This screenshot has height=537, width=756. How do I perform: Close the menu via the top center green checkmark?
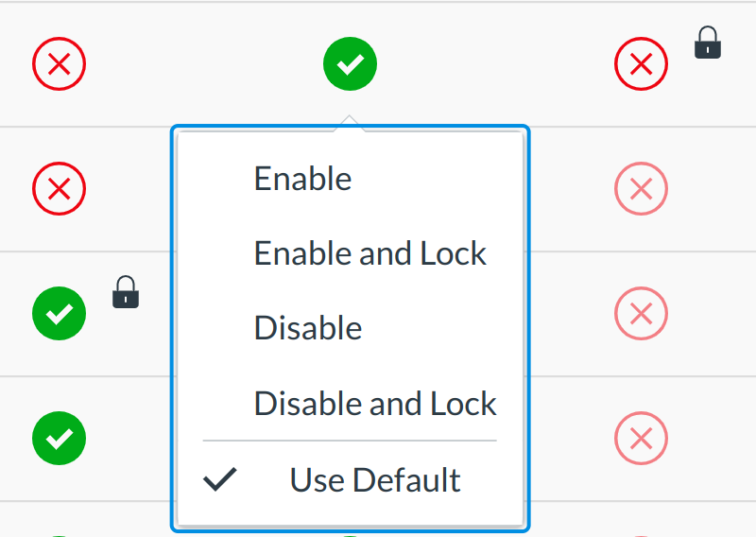coord(350,64)
